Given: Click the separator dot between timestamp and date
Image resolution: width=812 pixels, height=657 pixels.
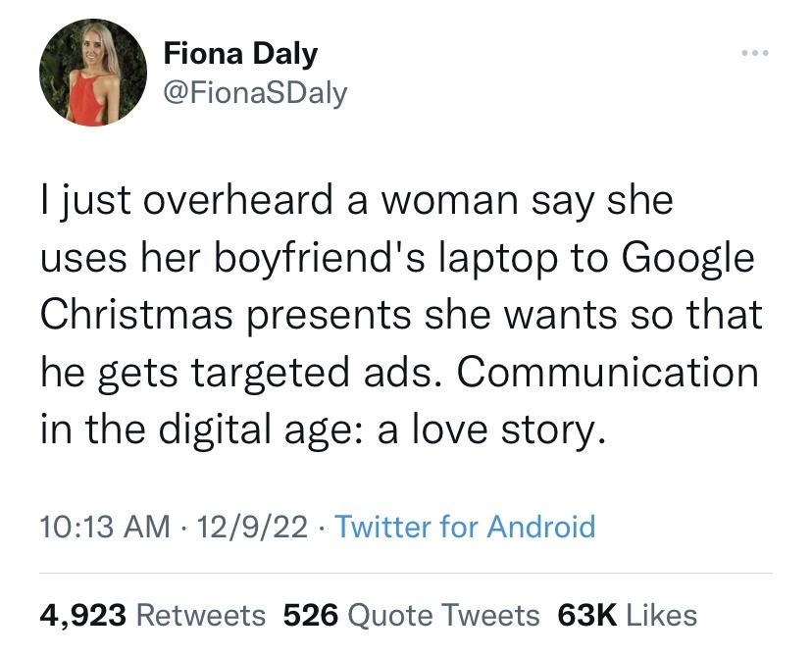Looking at the screenshot, I should coord(184,527).
